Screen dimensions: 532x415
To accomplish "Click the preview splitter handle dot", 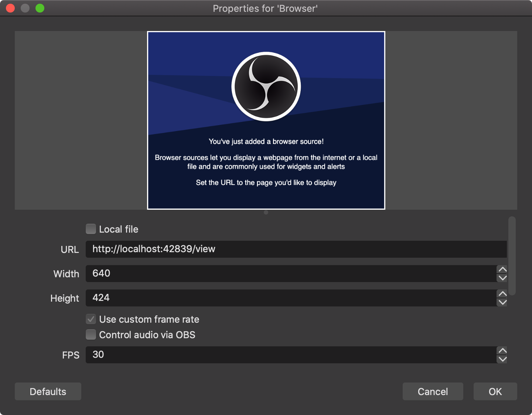I will click(x=266, y=212).
